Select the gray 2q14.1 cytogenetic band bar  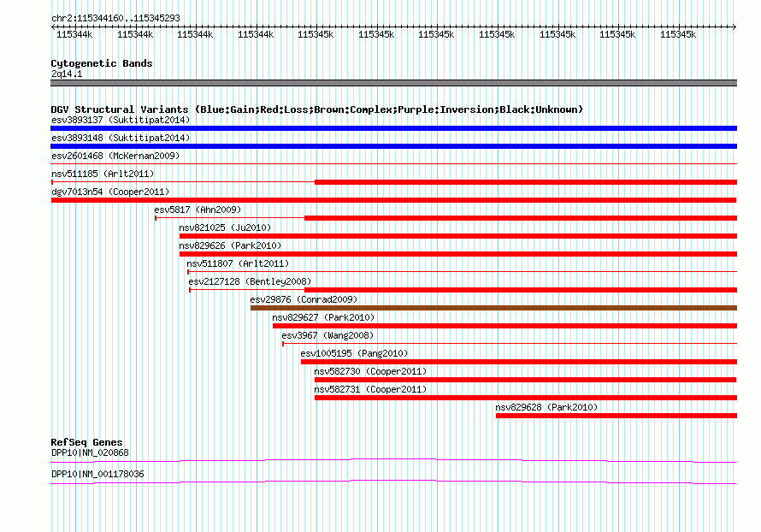point(393,83)
